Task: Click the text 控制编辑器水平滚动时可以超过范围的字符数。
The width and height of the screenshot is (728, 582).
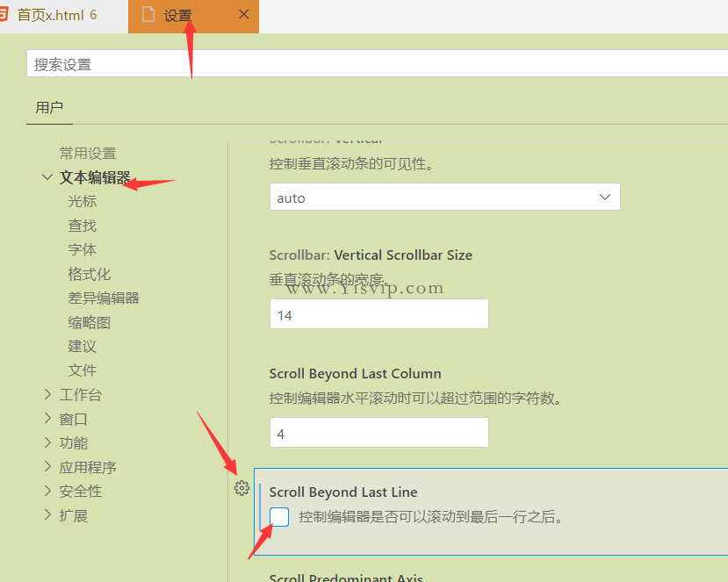Action: pyautogui.click(x=416, y=399)
